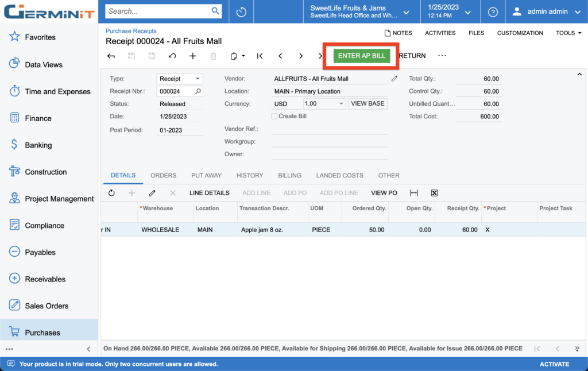The image size is (588, 371).
Task: Open the TOOLS dropdown menu
Action: click(568, 33)
